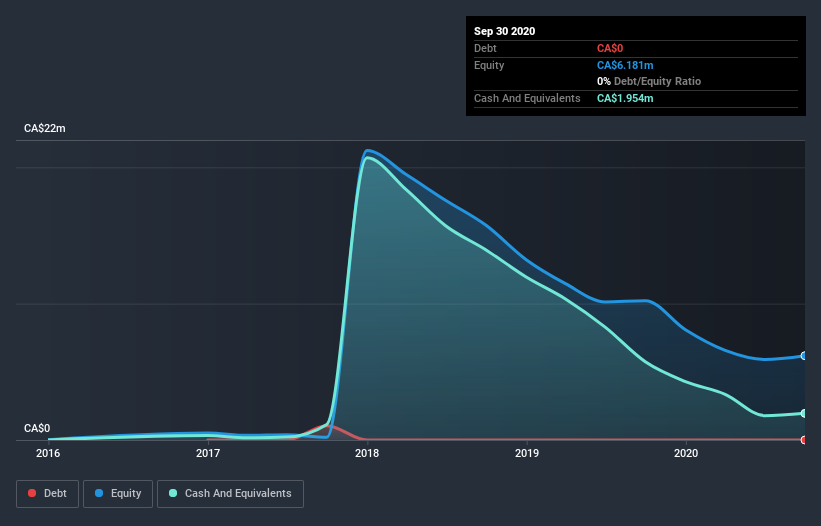Click the 2020 x-axis label
Image resolution: width=821 pixels, height=526 pixels.
(686, 453)
